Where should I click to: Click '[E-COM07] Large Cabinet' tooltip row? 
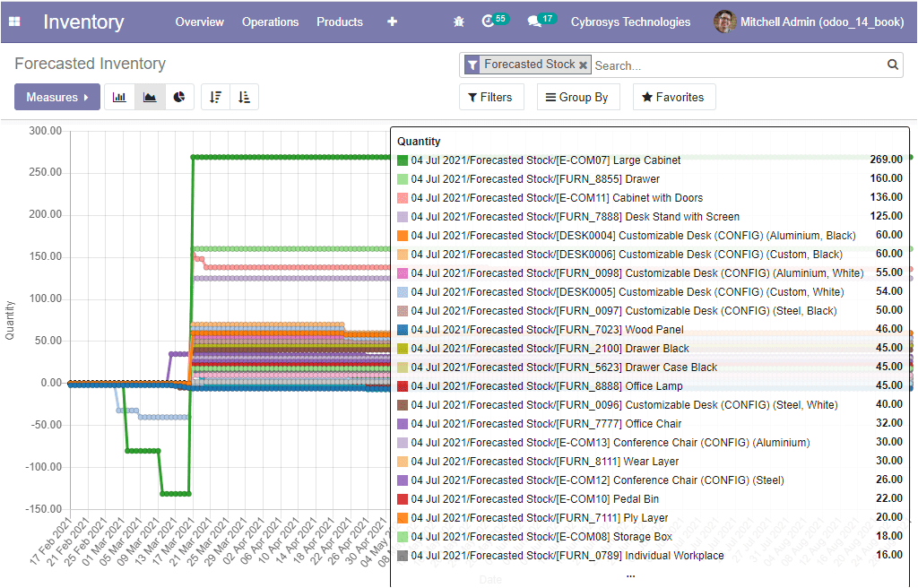(x=650, y=160)
